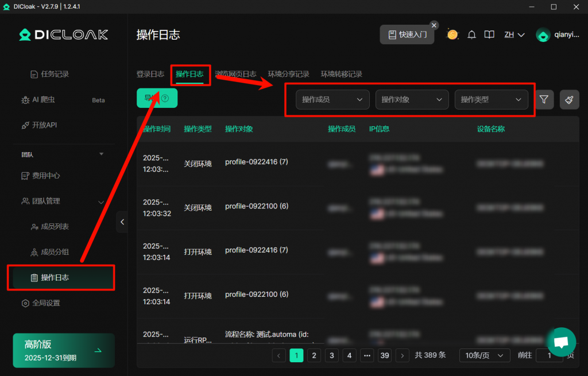This screenshot has height=376, width=588.
Task: Switch to the 环境分享记录 tab
Action: 288,74
